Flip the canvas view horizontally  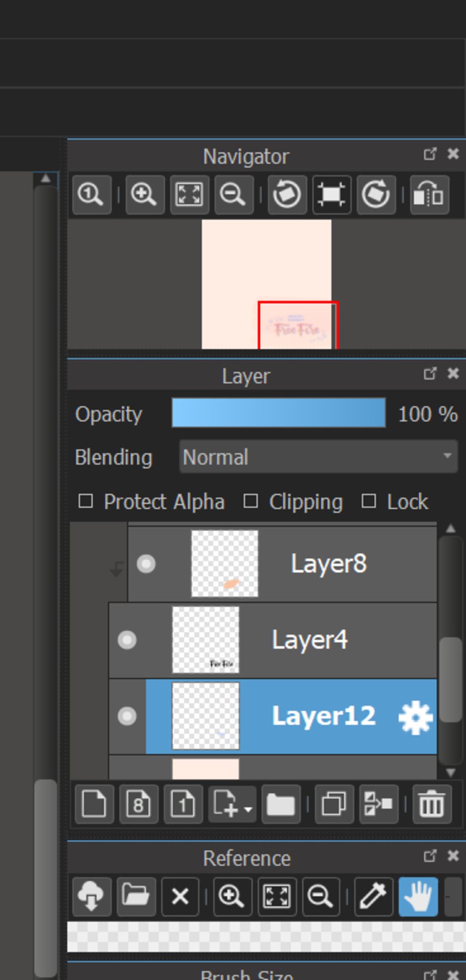[x=429, y=195]
